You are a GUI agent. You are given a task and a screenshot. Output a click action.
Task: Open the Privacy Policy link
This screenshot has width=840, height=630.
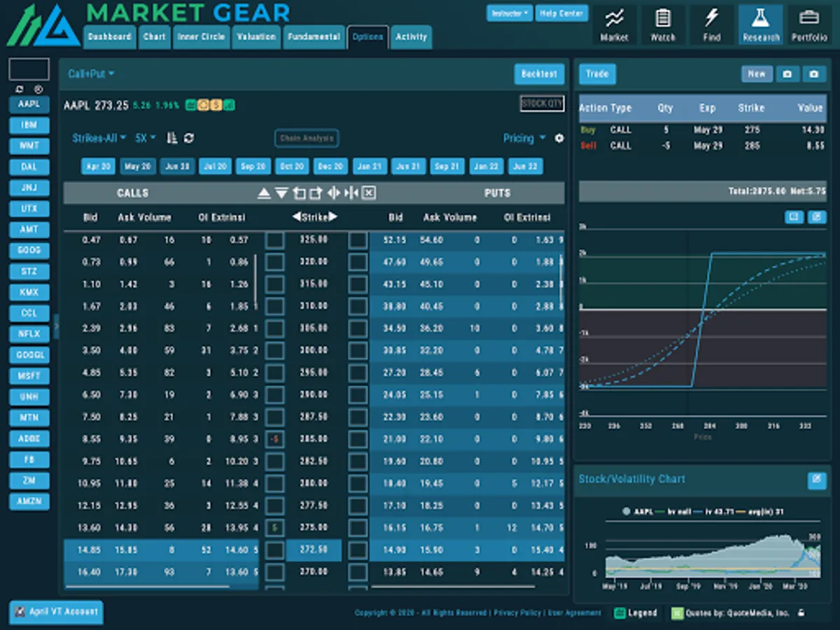(517, 612)
